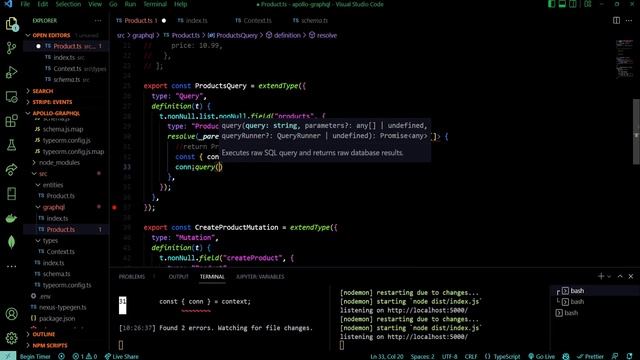Toggle the breakpoint on line 37
Screen dimensions: 640x360
[114, 207]
